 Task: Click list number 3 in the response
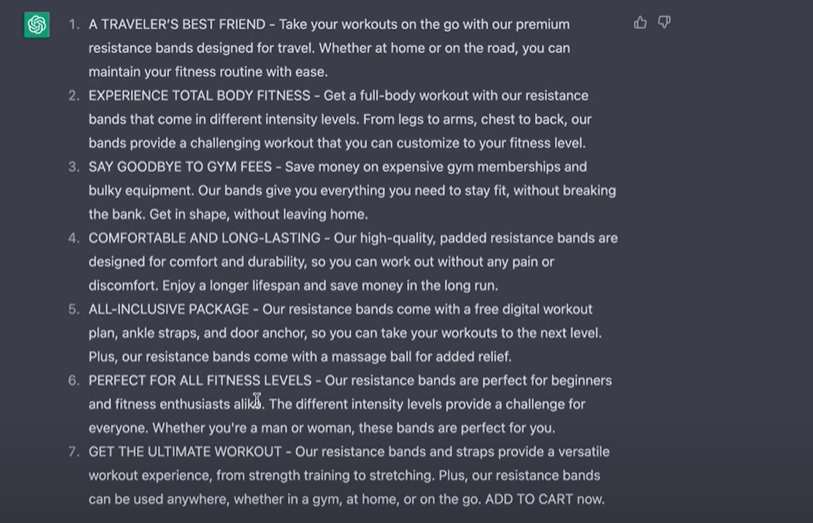[x=73, y=167]
